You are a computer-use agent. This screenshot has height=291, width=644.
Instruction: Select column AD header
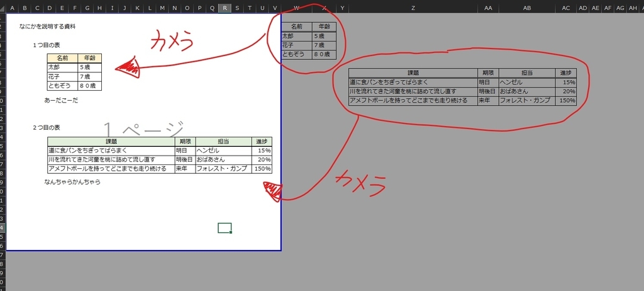583,8
